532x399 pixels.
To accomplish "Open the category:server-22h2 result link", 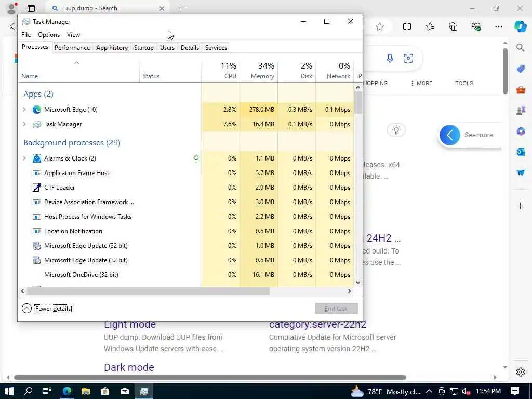I will point(317,324).
